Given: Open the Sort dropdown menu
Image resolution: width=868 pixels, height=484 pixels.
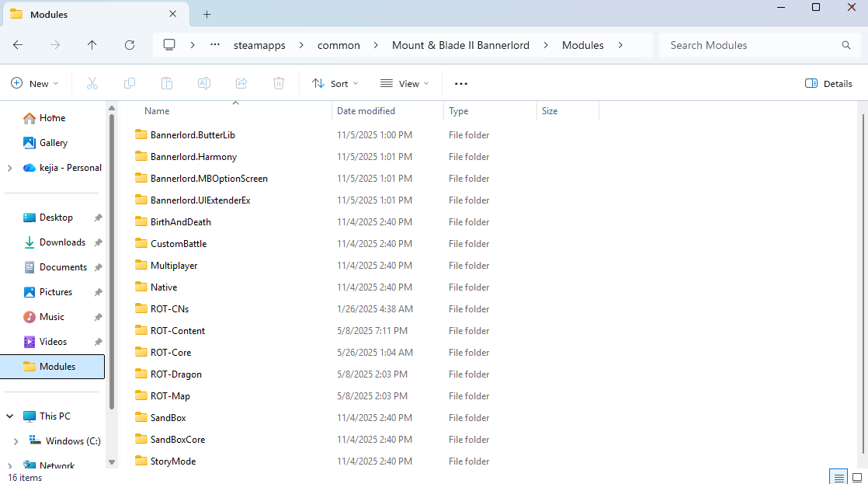Looking at the screenshot, I should click(x=335, y=83).
